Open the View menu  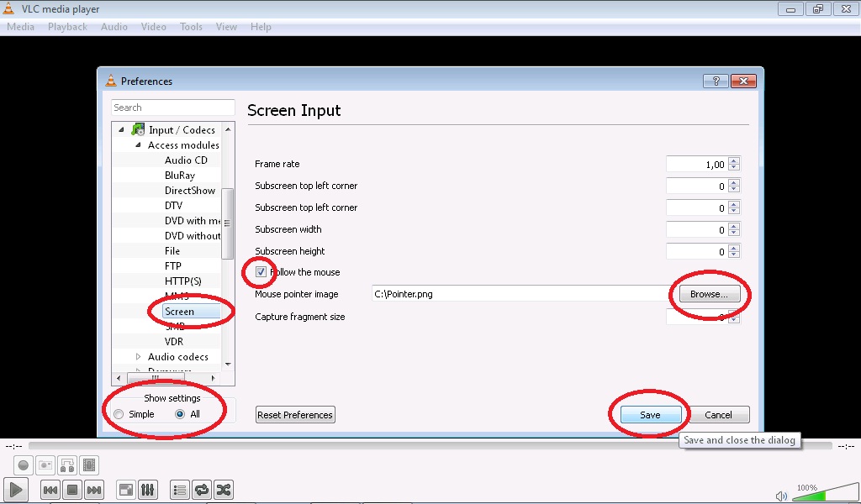coord(226,27)
